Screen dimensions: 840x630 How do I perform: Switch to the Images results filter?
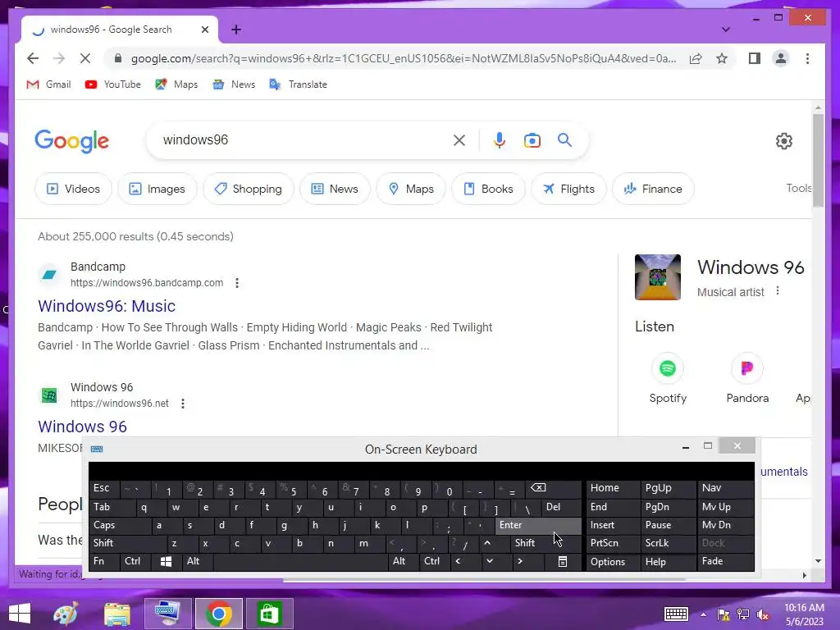tap(157, 189)
